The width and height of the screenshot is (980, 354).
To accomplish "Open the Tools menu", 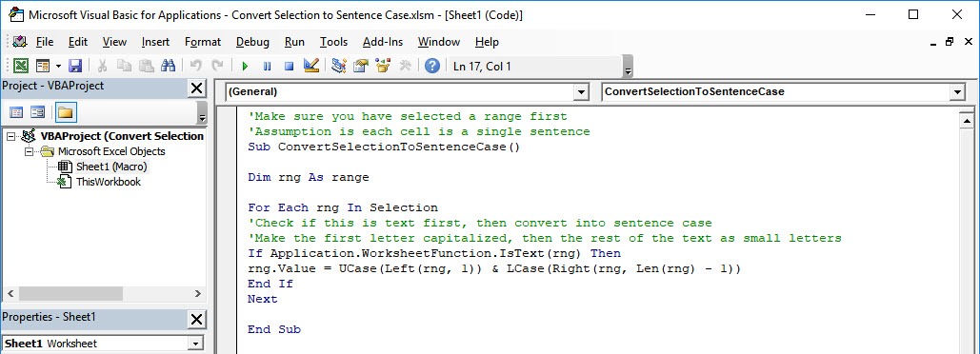I will (x=333, y=42).
